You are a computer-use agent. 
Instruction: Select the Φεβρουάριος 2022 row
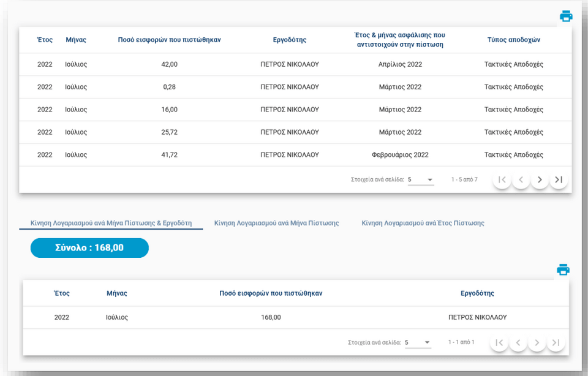click(295, 154)
